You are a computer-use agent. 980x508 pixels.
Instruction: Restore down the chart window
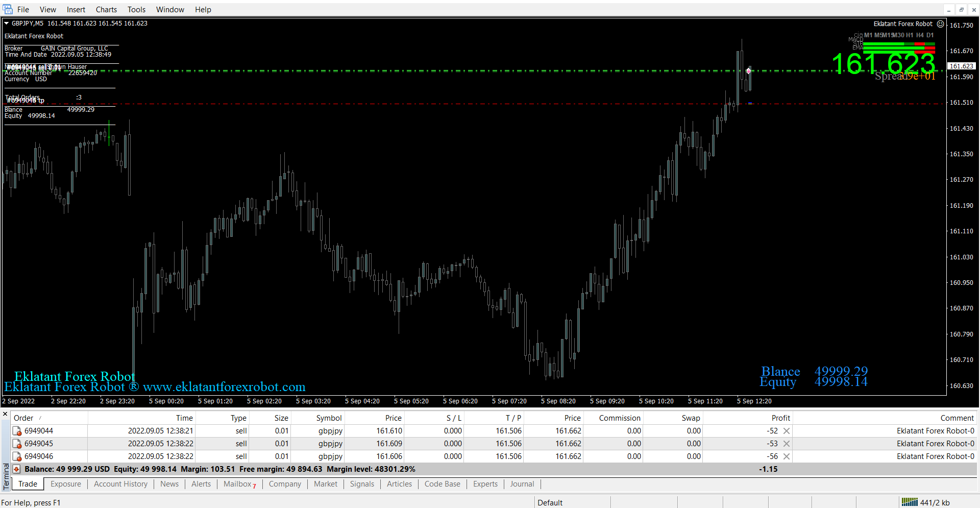click(x=961, y=10)
